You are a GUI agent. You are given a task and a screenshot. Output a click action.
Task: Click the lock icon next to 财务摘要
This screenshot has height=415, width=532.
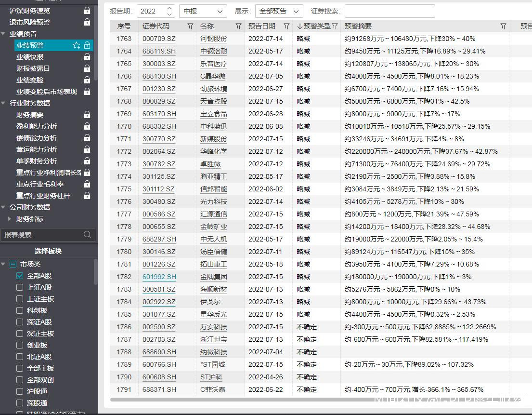coord(87,115)
